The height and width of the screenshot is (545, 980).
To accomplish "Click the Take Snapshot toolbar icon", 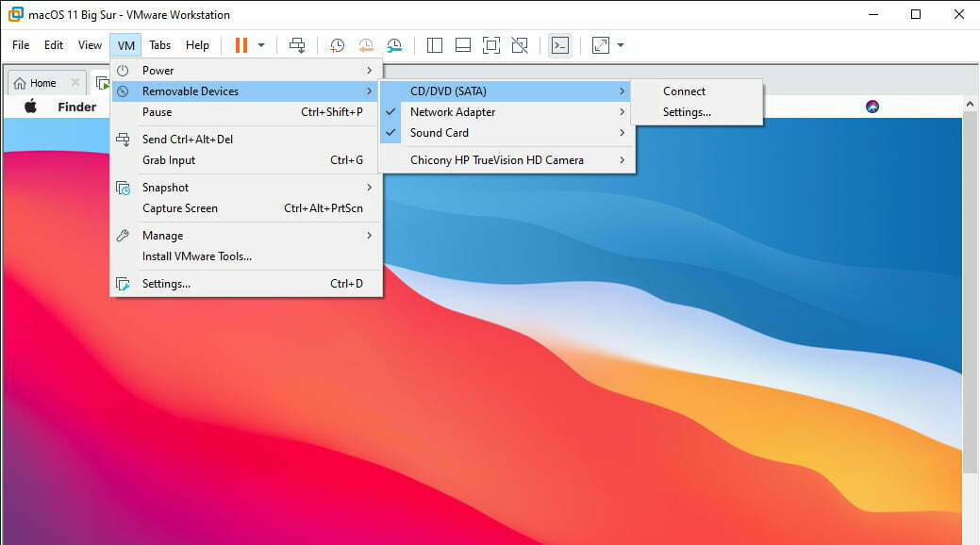I will tap(337, 45).
